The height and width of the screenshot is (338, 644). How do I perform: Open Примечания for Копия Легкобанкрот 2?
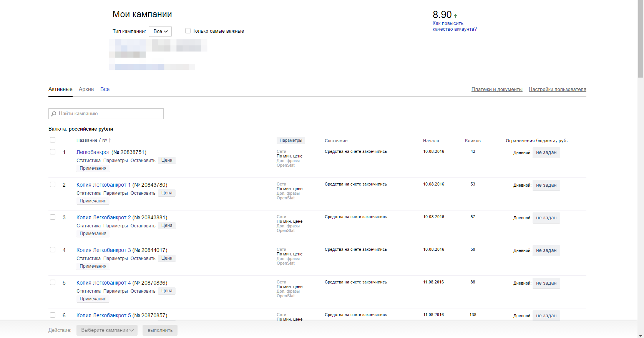(93, 234)
